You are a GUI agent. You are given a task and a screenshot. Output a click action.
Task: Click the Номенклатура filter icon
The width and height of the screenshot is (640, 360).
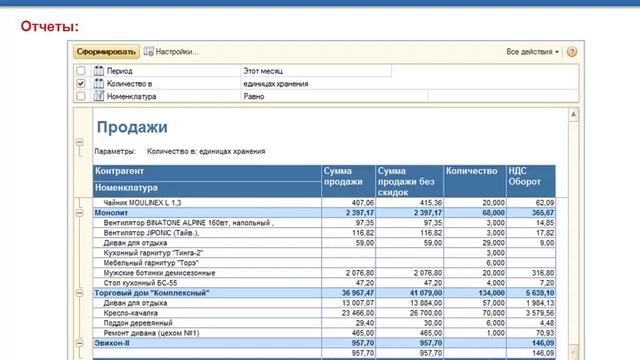pos(98,96)
